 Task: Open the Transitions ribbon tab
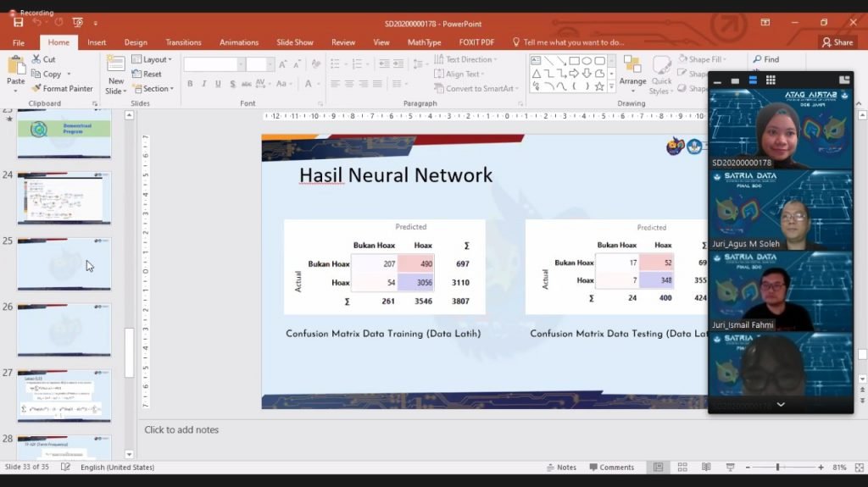tap(183, 42)
